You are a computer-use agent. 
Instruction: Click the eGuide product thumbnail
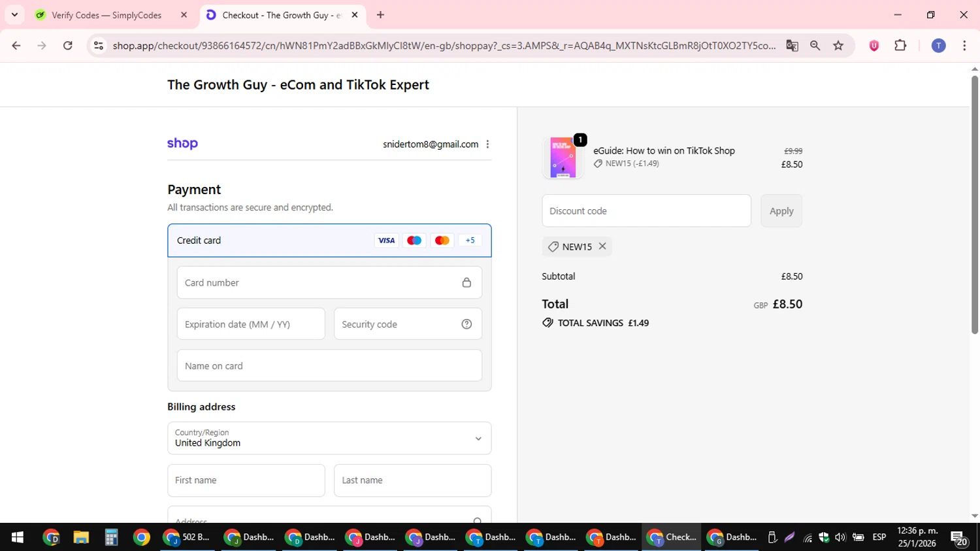tap(563, 158)
